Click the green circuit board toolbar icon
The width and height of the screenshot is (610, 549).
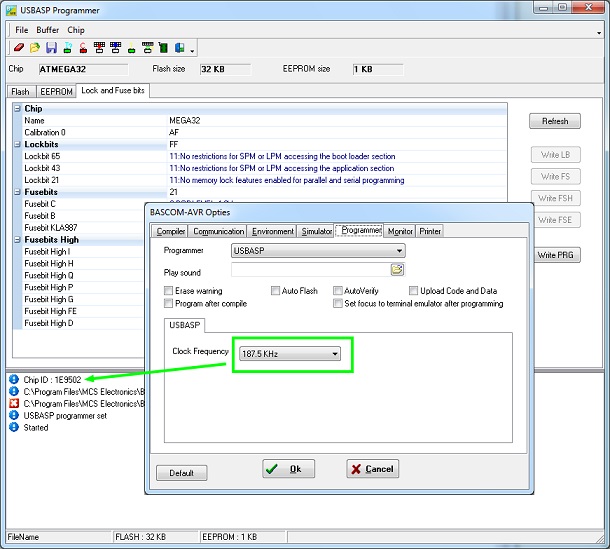point(163,48)
